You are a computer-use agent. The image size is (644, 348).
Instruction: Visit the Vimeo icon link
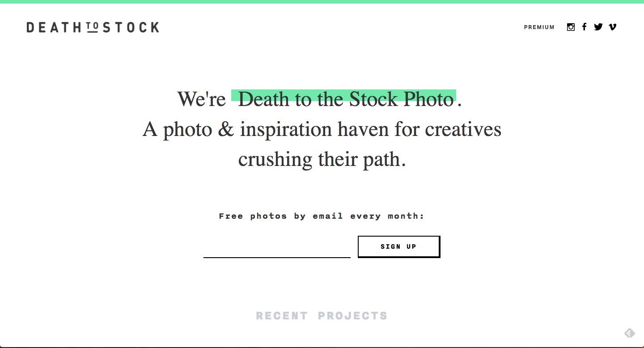pyautogui.click(x=613, y=27)
